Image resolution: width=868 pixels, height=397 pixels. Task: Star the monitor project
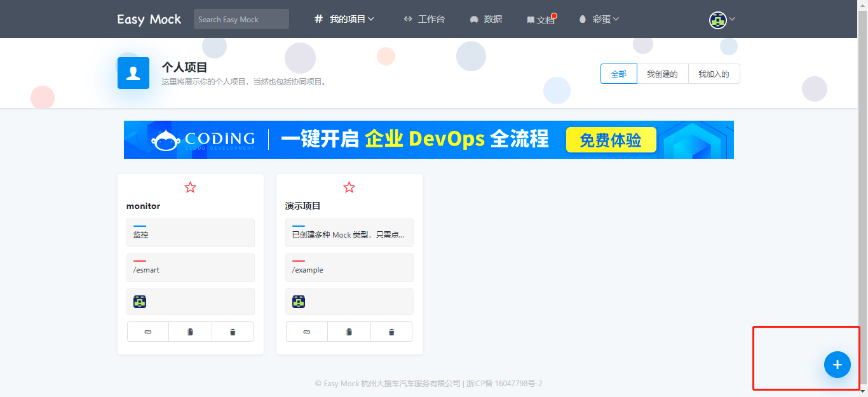coord(191,187)
